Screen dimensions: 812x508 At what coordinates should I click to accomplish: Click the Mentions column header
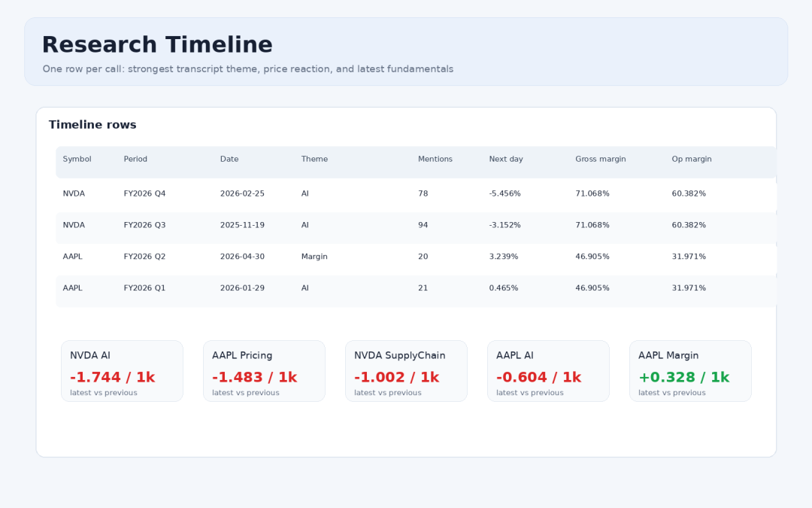pos(435,159)
